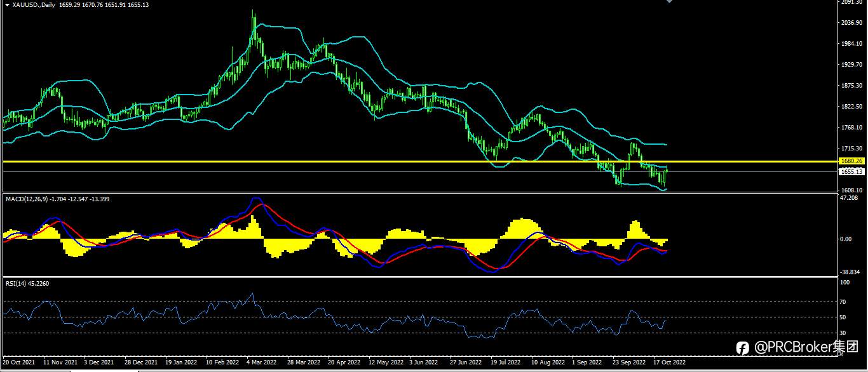Click the 1715.30 price axis label

click(851, 148)
